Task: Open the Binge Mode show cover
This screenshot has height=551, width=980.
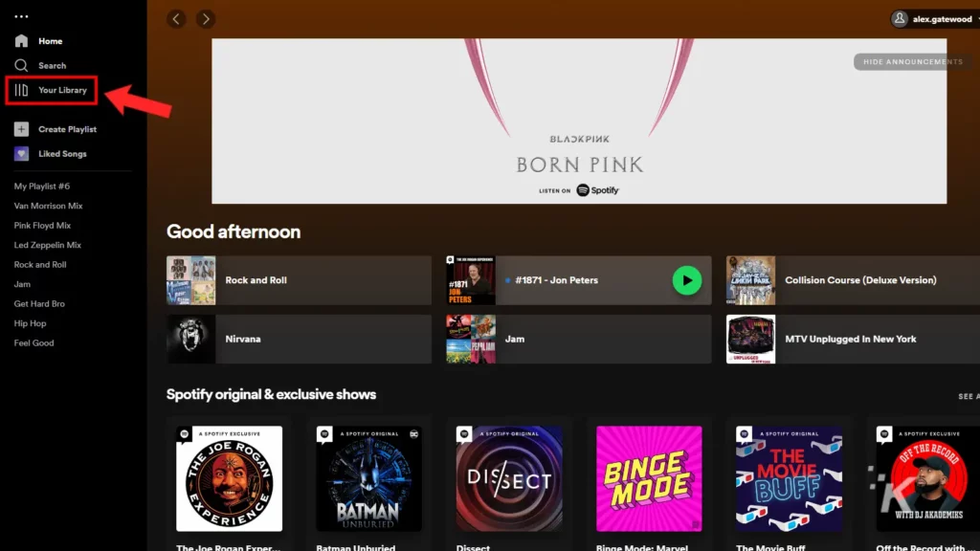Action: (x=649, y=479)
